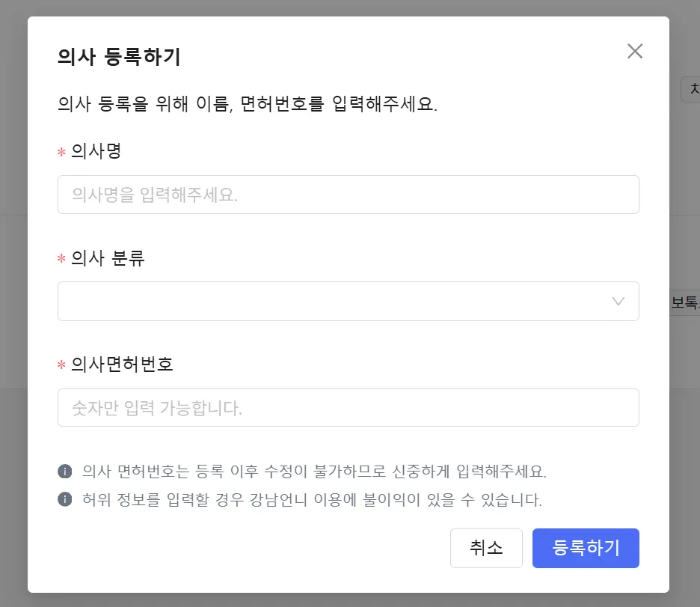This screenshot has width=700, height=607.
Task: Click the red asterisk next to 의사명
Action: [x=61, y=153]
